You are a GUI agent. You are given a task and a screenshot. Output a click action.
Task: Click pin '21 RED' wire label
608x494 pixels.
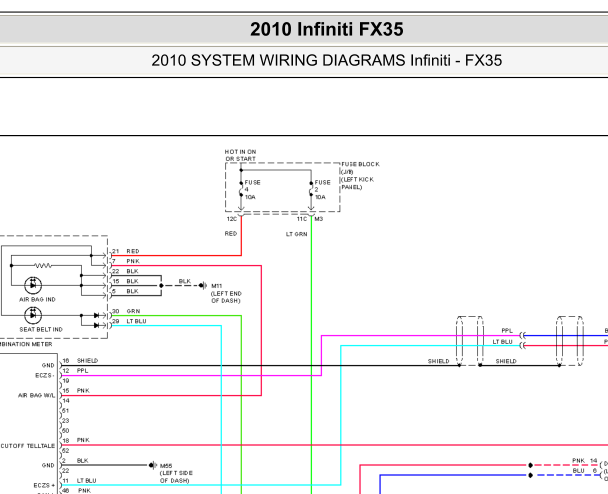pyautogui.click(x=126, y=251)
